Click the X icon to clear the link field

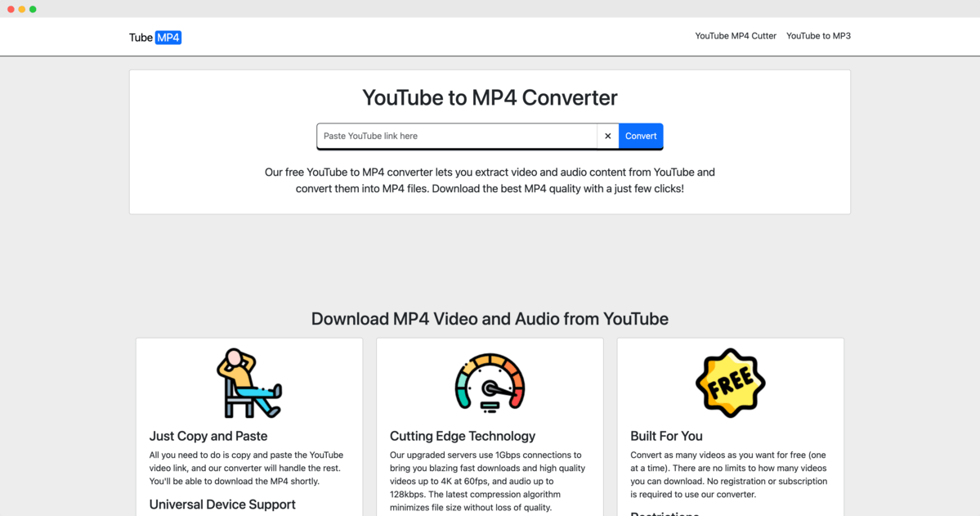tap(607, 136)
